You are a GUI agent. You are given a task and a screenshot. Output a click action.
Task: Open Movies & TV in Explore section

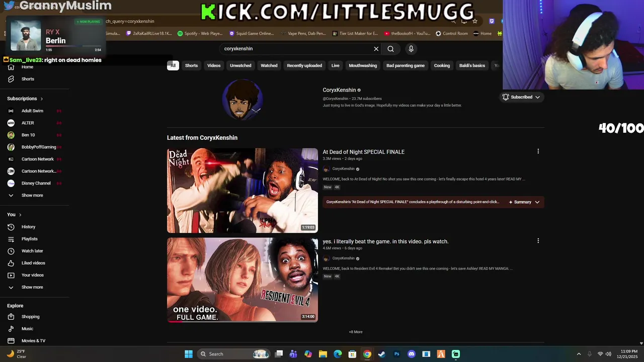coord(33,341)
